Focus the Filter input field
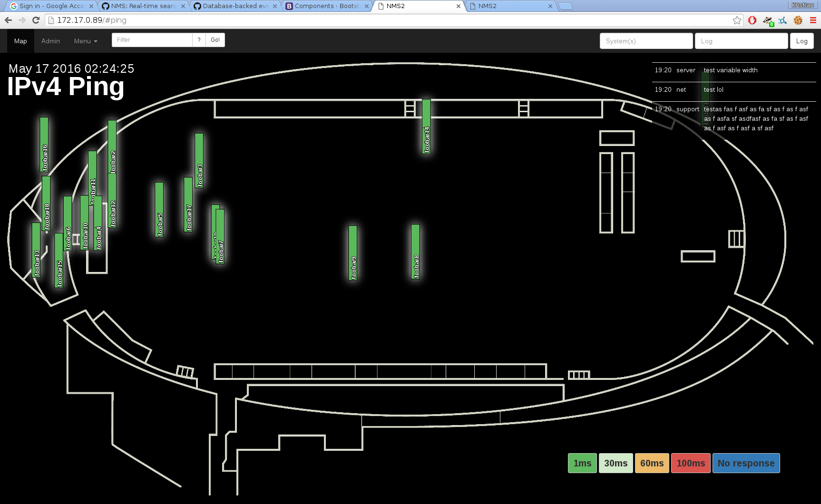The width and height of the screenshot is (821, 504). click(152, 40)
